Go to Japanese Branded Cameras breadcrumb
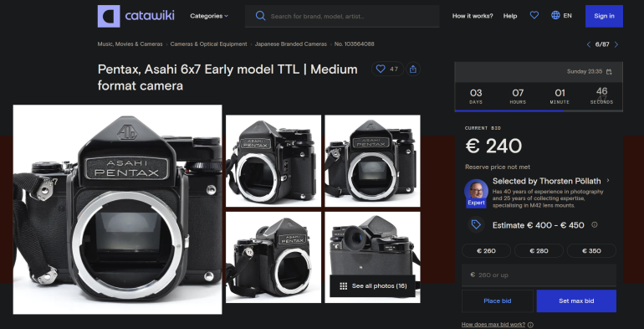This screenshot has width=644, height=329. (x=291, y=44)
